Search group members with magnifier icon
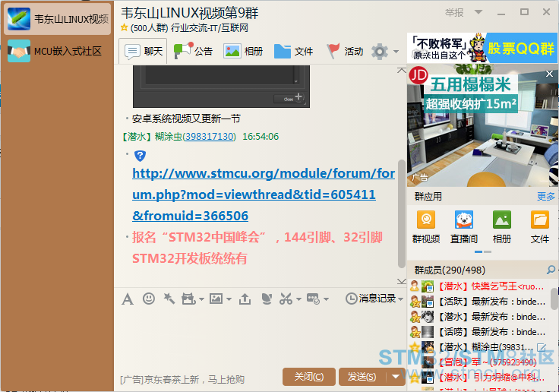 [551, 270]
